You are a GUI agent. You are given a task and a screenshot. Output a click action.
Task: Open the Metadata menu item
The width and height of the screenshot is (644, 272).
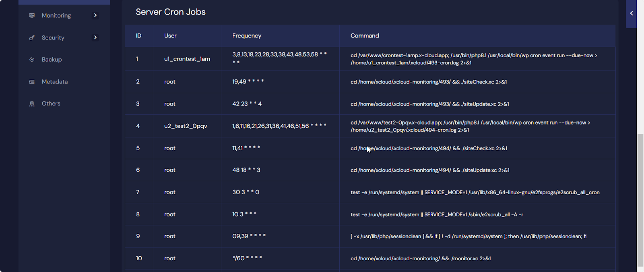pyautogui.click(x=55, y=82)
